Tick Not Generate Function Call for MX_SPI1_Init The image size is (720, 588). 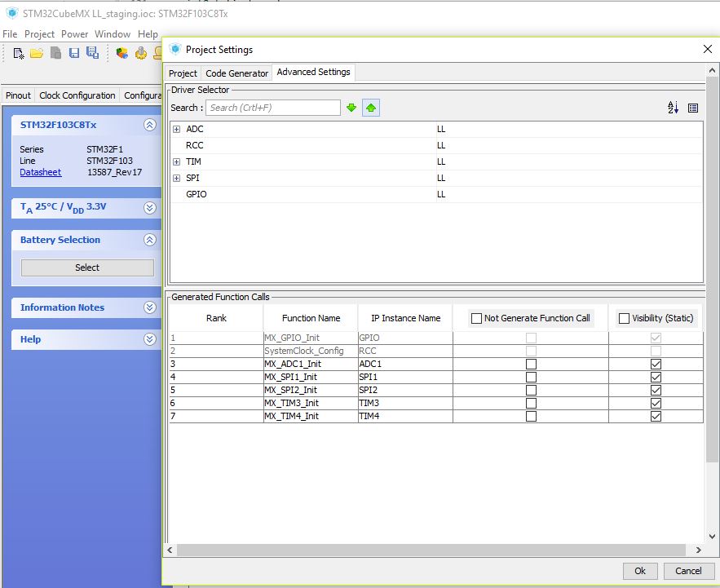pyautogui.click(x=531, y=377)
